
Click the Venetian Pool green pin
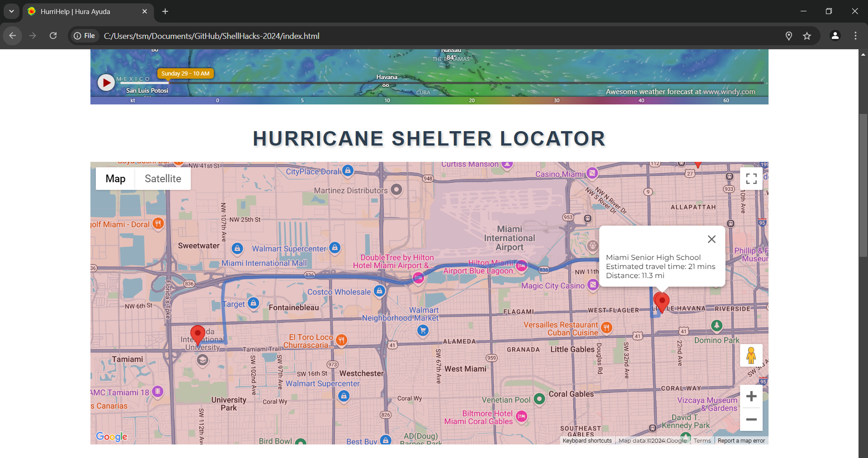(539, 399)
